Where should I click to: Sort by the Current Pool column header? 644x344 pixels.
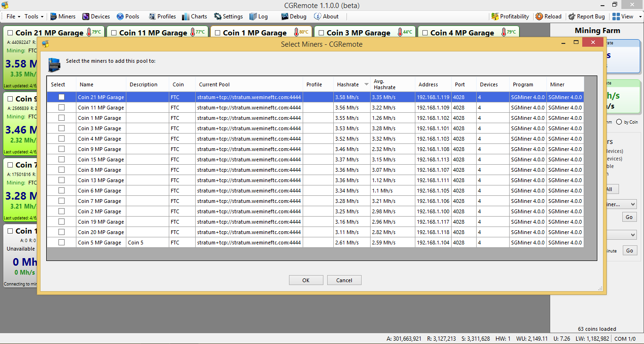[x=249, y=84]
